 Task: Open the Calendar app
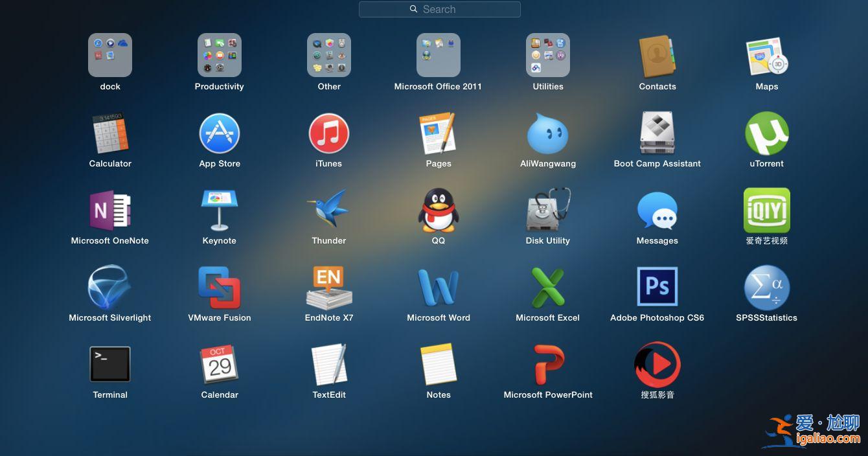click(220, 364)
